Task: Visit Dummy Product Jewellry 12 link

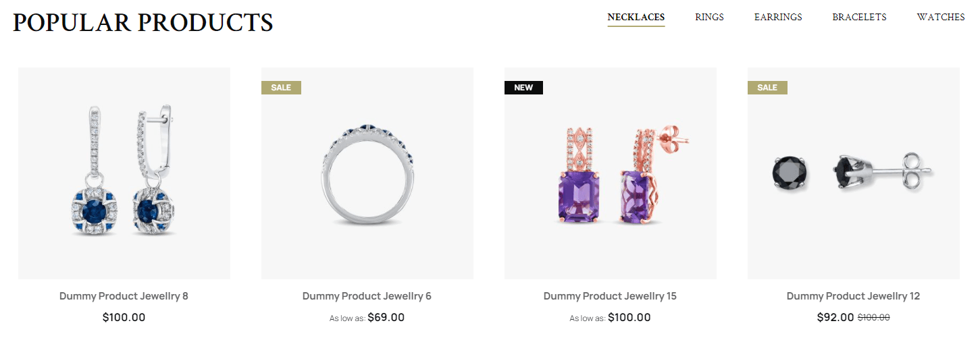Action: point(853,296)
